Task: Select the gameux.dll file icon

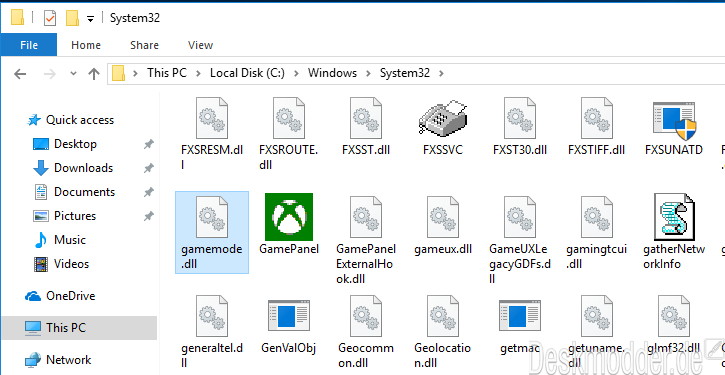Action: (x=443, y=217)
